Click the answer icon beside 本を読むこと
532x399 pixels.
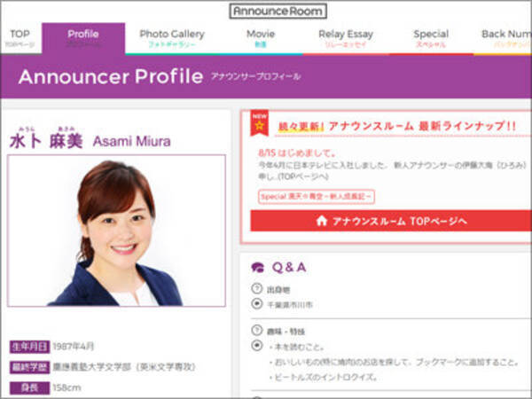tap(257, 346)
